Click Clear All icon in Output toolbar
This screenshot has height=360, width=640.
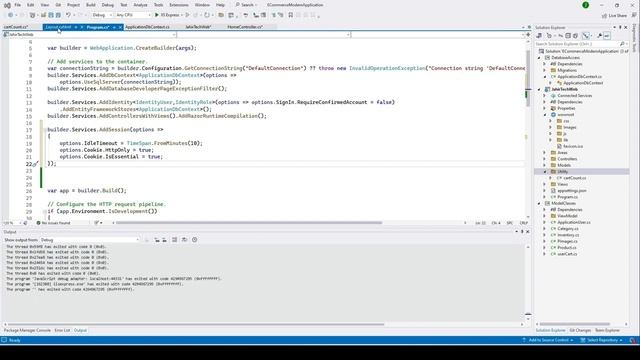[x=174, y=240]
